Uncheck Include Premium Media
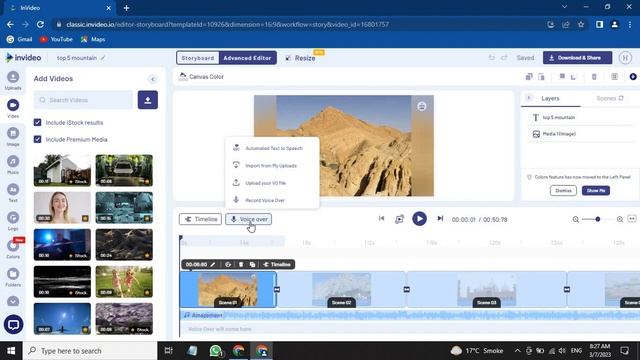640x360 pixels. click(x=38, y=139)
